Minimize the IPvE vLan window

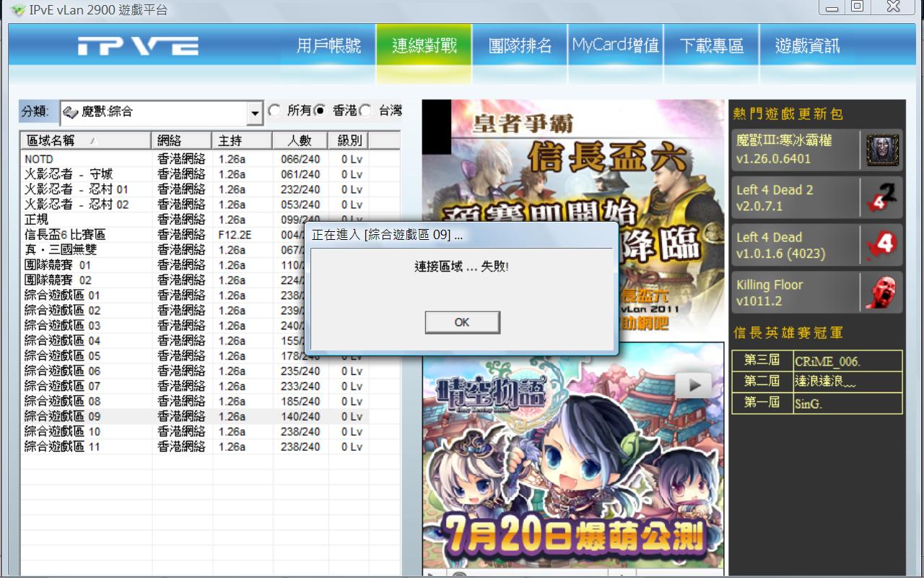click(833, 7)
